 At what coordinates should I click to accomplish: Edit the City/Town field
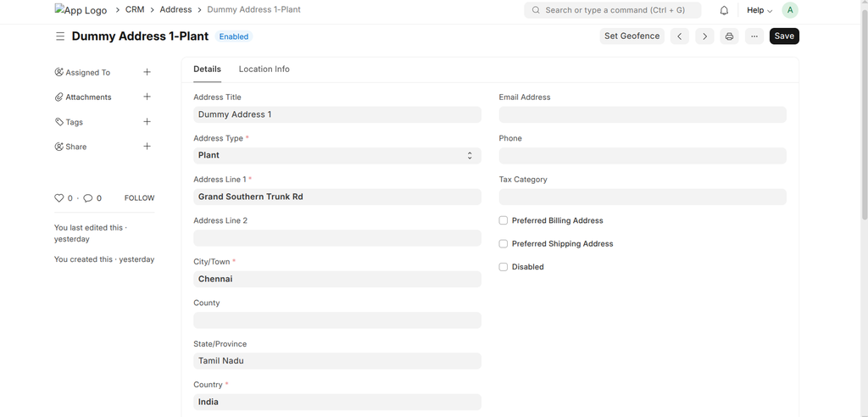tap(337, 279)
